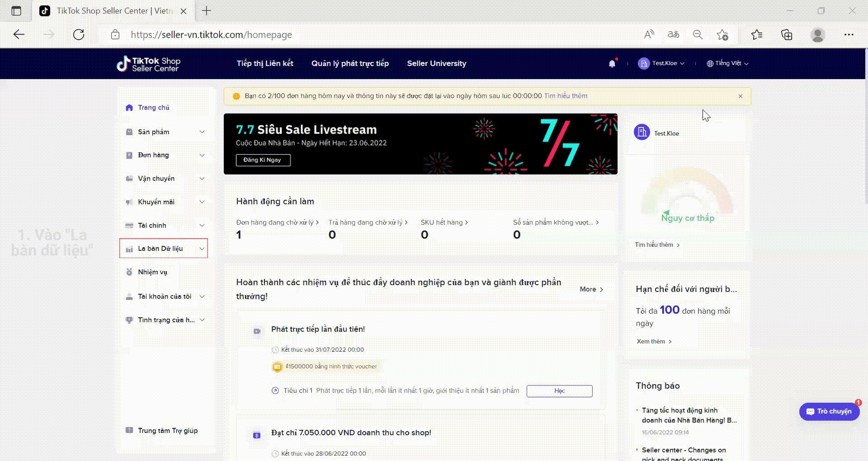Expand the Đơn hàng menu chevron
Image resolution: width=868 pixels, height=461 pixels.
coord(202,155)
